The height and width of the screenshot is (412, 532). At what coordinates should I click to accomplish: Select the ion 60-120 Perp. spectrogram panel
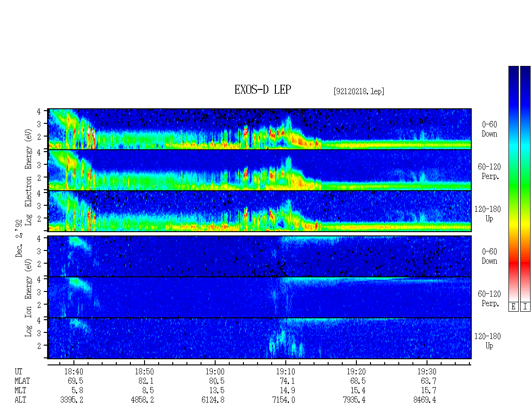259,297
